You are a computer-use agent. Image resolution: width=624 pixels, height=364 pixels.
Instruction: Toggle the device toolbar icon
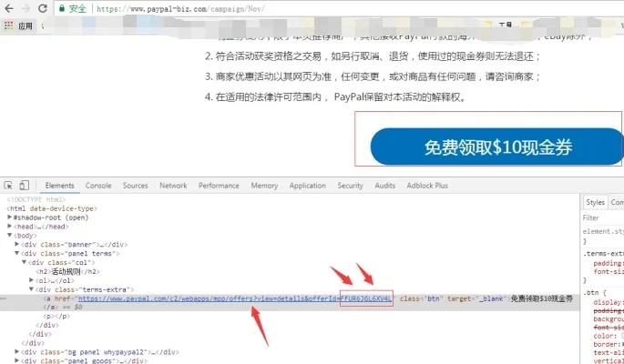[x=25, y=185]
